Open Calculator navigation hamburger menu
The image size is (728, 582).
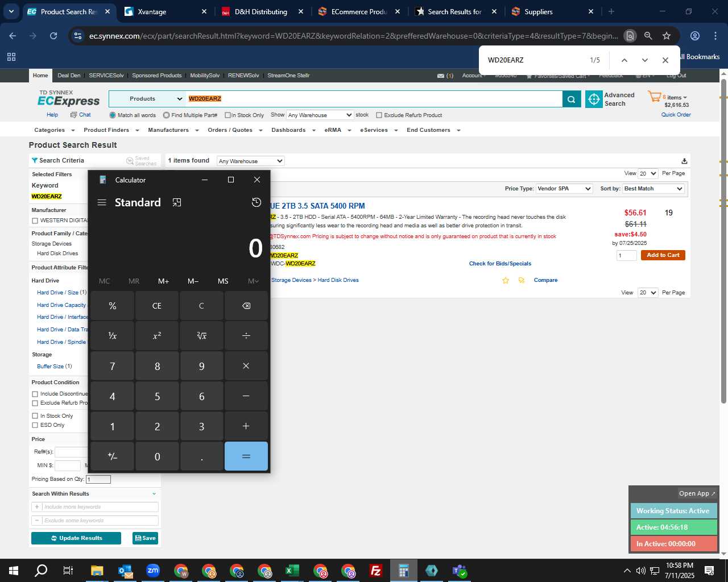coord(102,202)
